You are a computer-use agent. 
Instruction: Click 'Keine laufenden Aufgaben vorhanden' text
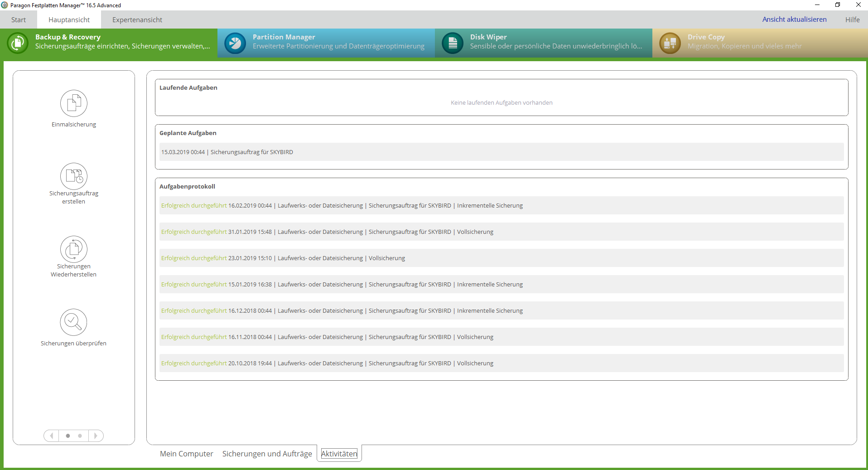(x=502, y=102)
